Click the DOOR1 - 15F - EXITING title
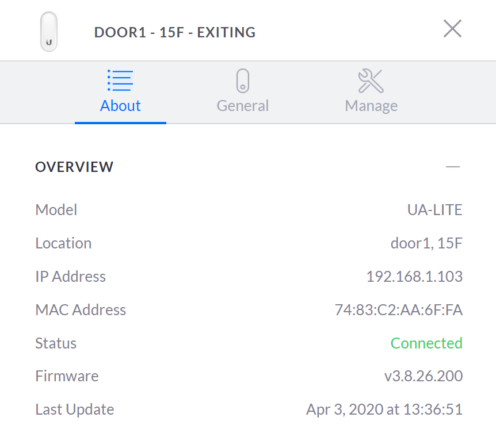Screen dimensions: 496x448 click(x=175, y=32)
